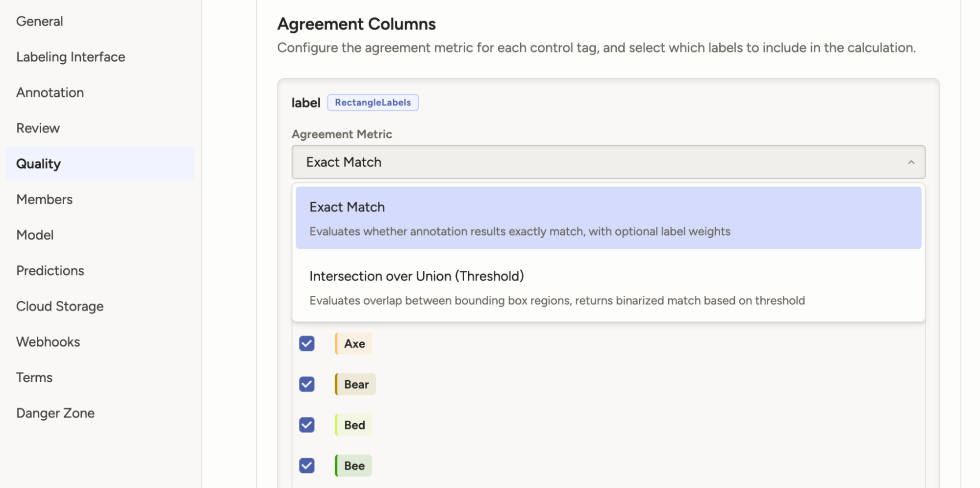Image resolution: width=980 pixels, height=488 pixels.
Task: Open the Agreement Metric combo box
Action: [608, 162]
